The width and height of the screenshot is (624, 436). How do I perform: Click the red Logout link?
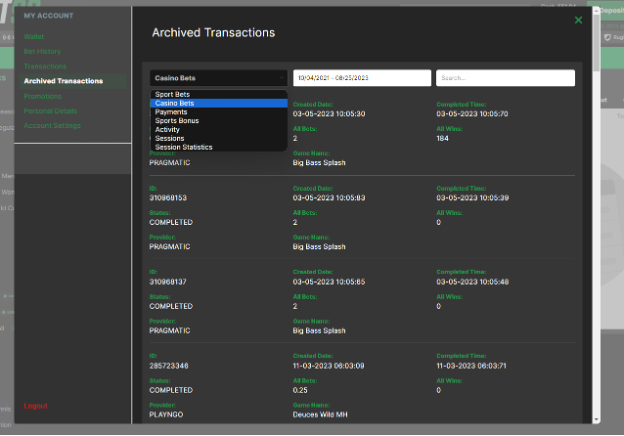(36, 406)
